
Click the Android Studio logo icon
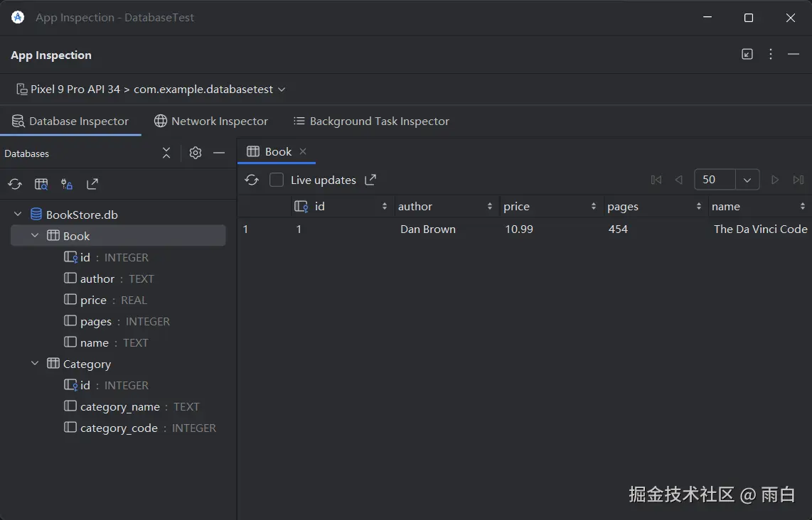point(18,17)
